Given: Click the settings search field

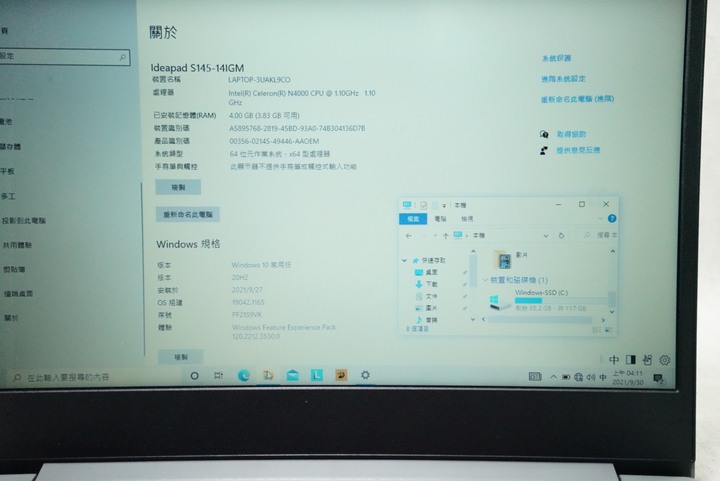Looking at the screenshot, I should [x=64, y=57].
